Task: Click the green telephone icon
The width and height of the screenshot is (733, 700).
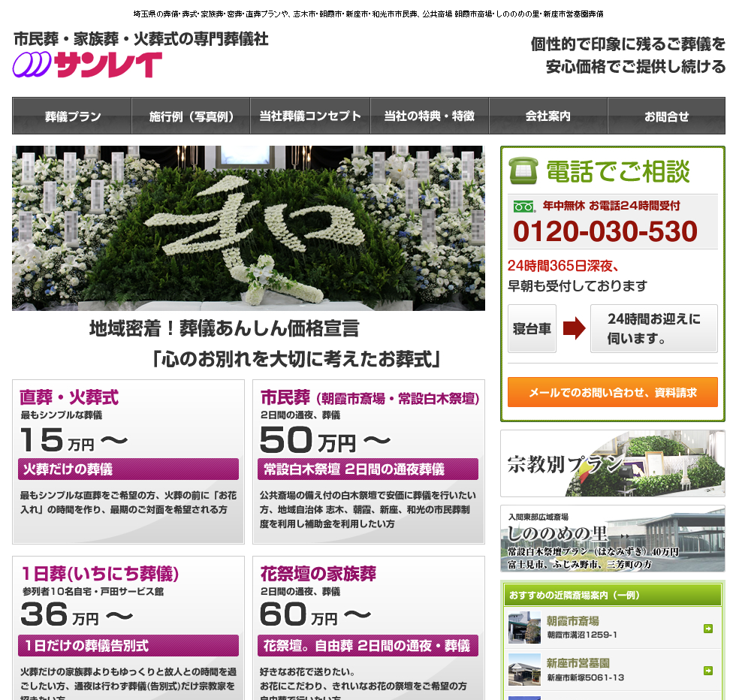Action: pos(523,171)
